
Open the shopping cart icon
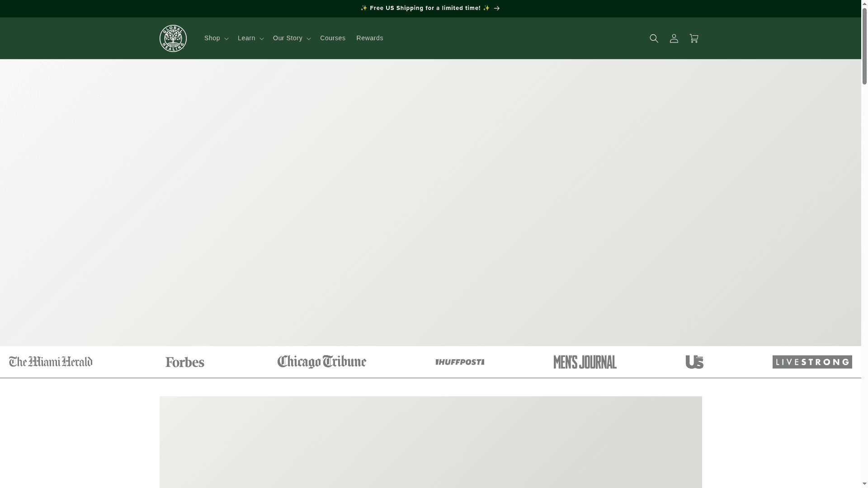click(694, 38)
